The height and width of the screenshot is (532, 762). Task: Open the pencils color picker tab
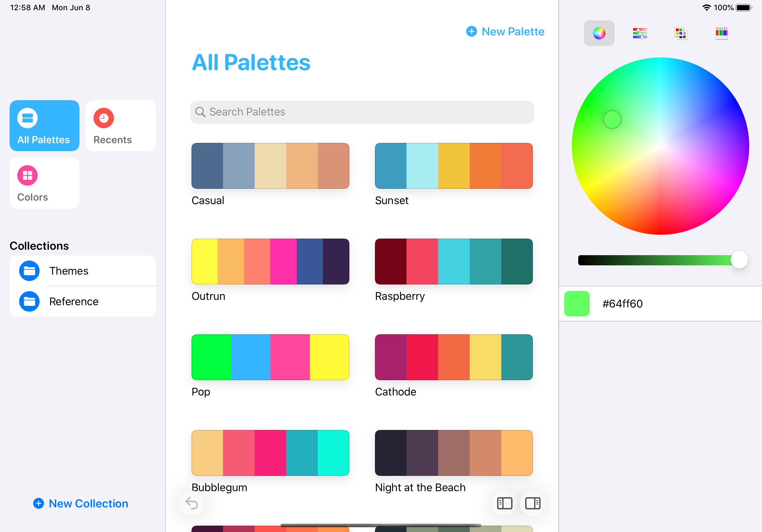tap(721, 33)
